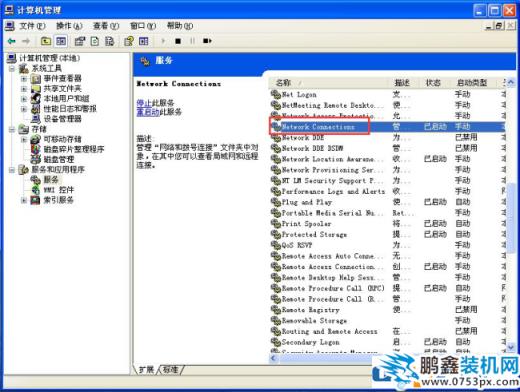Click the QoS RSVP service icon
Screen dimensions: 520x392
[x=276, y=245]
